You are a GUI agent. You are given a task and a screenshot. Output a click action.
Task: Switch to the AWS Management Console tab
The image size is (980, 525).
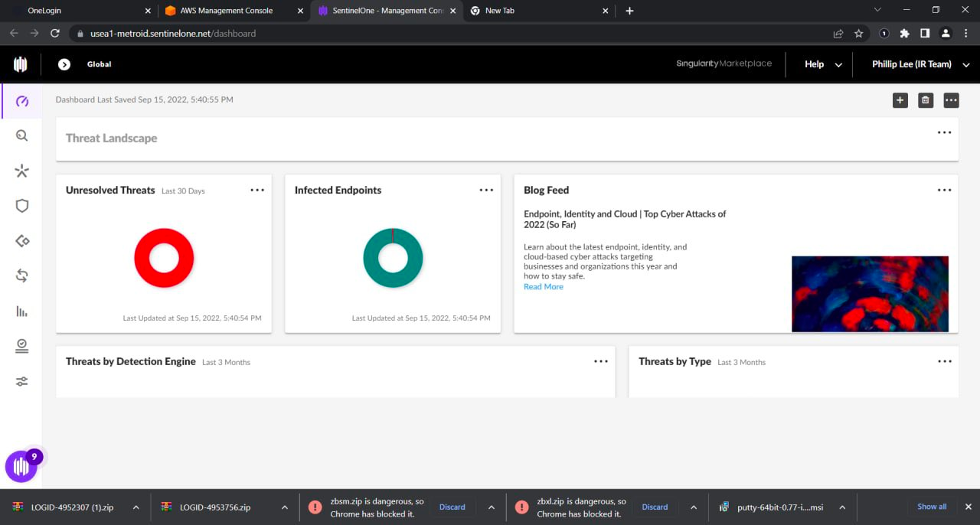coord(226,11)
